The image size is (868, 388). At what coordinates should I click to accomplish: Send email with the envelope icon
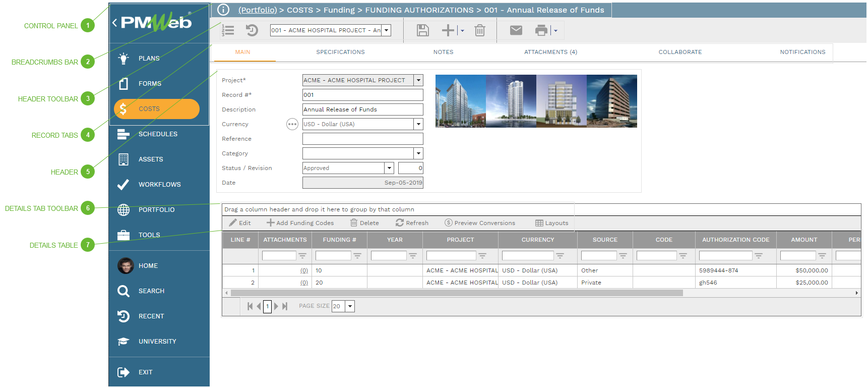click(516, 30)
